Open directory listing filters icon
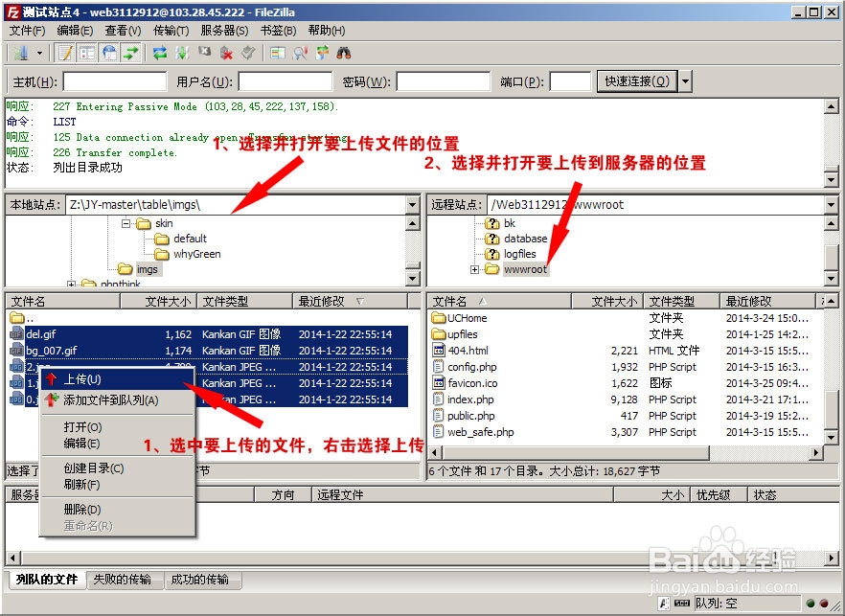Screen dimensions: 845x616 coord(301,53)
